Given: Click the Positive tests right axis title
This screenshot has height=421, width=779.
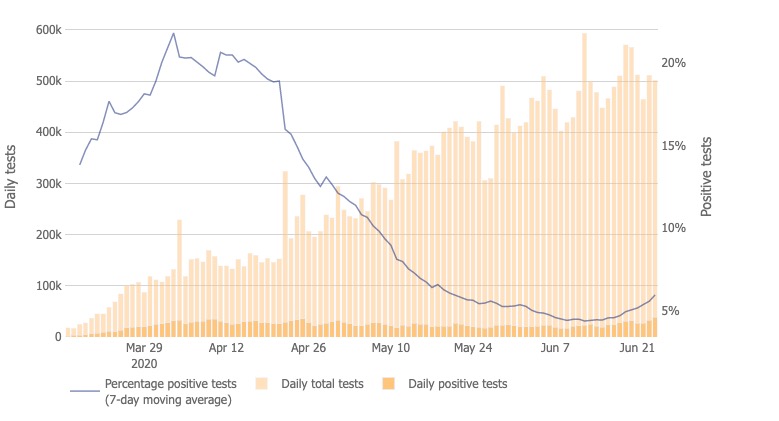Looking at the screenshot, I should click(706, 178).
